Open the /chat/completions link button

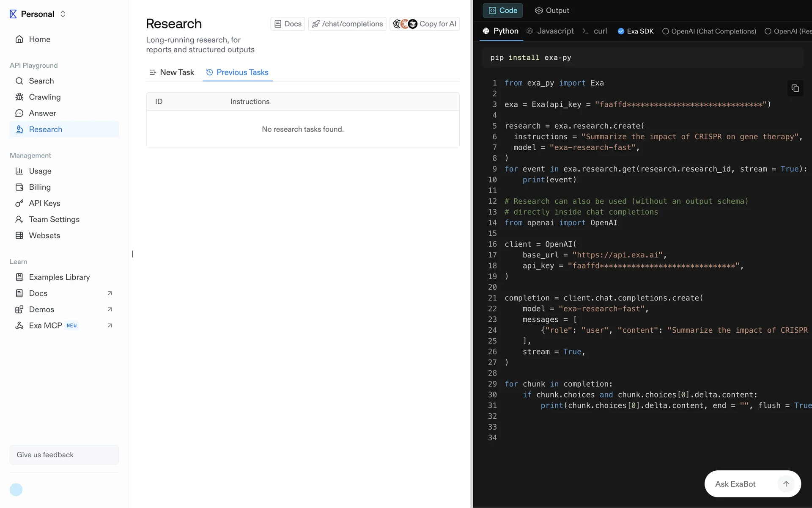[347, 24]
